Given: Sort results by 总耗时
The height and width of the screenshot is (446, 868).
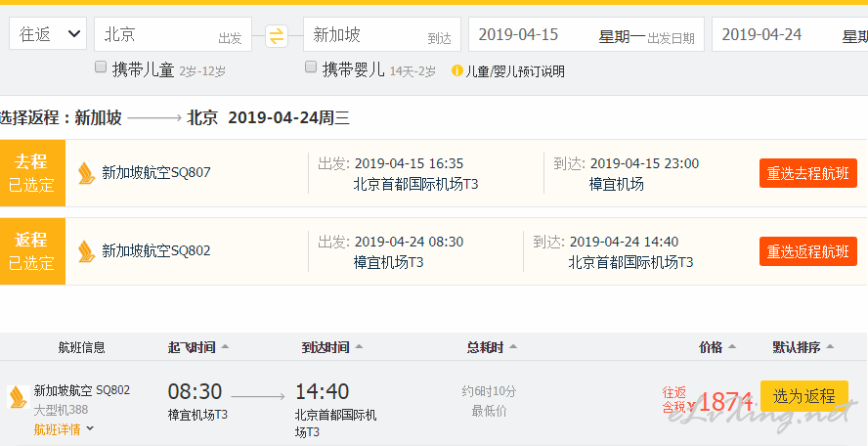Looking at the screenshot, I should 492,348.
